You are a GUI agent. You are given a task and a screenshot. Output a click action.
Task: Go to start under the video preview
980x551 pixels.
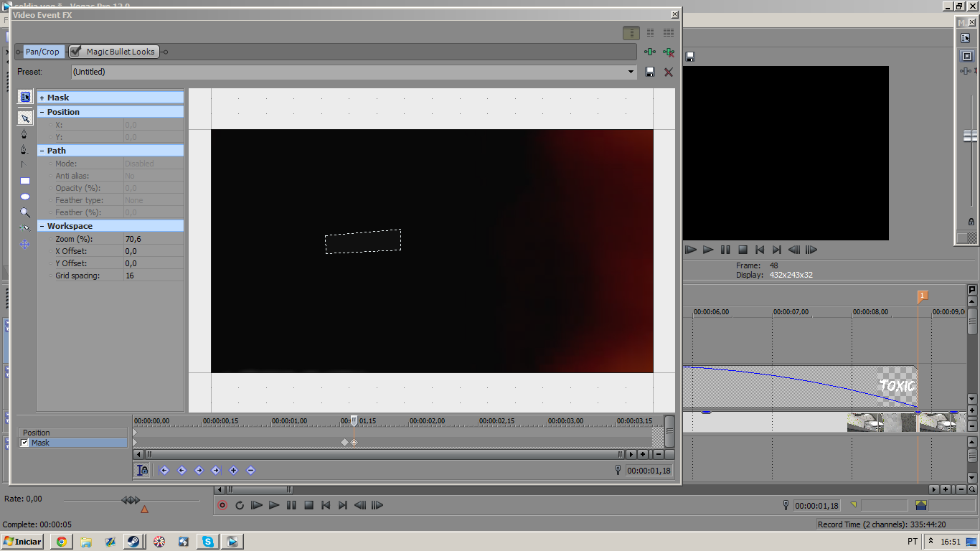760,250
